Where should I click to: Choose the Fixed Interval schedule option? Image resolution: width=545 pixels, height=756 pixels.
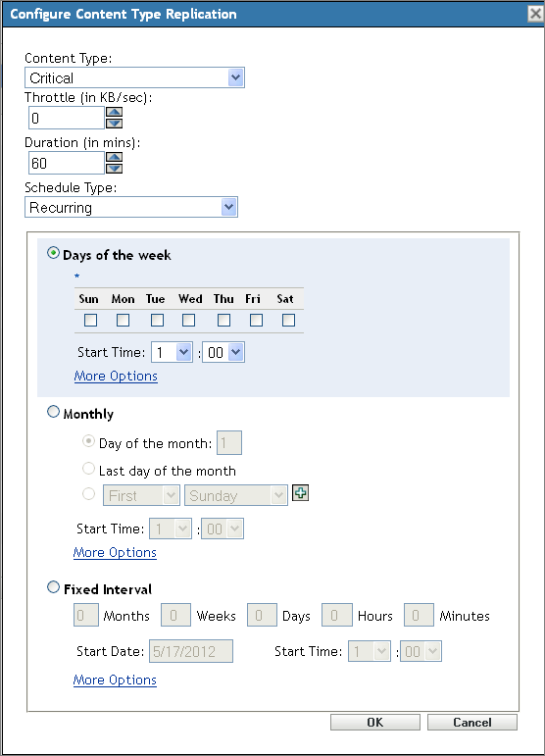coord(54,587)
